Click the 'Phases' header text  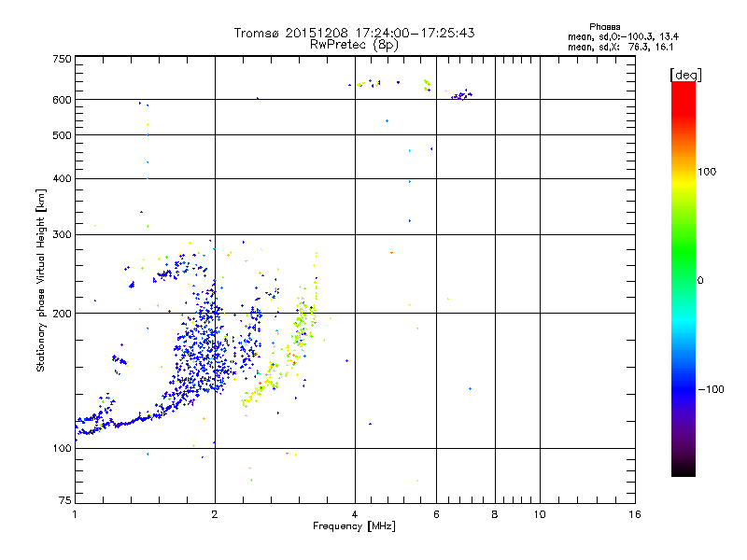point(604,27)
